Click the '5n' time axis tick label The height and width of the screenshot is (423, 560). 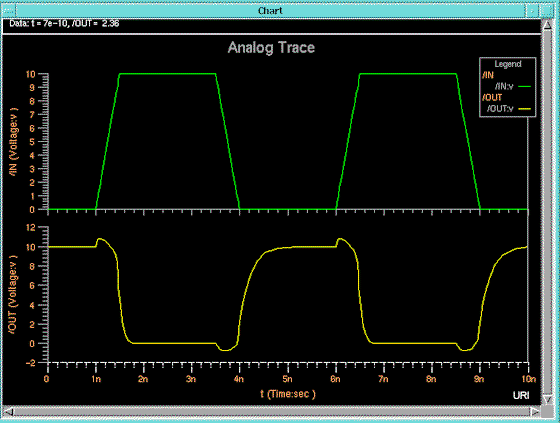pos(287,379)
